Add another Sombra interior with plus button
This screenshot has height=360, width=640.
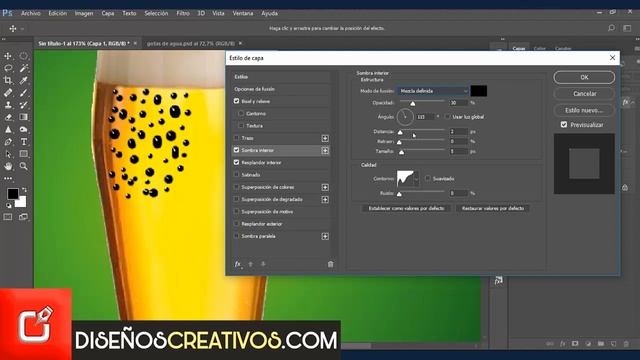click(x=325, y=151)
